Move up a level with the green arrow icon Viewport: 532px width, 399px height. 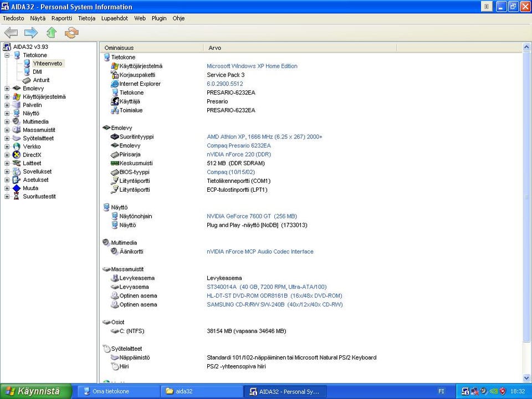(51, 33)
